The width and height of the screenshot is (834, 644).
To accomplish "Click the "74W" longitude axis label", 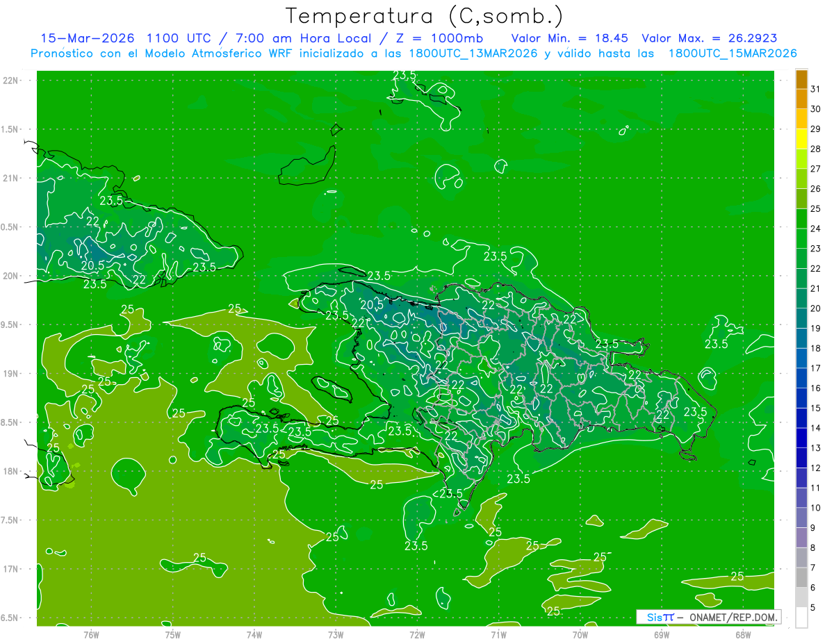I will point(254,634).
